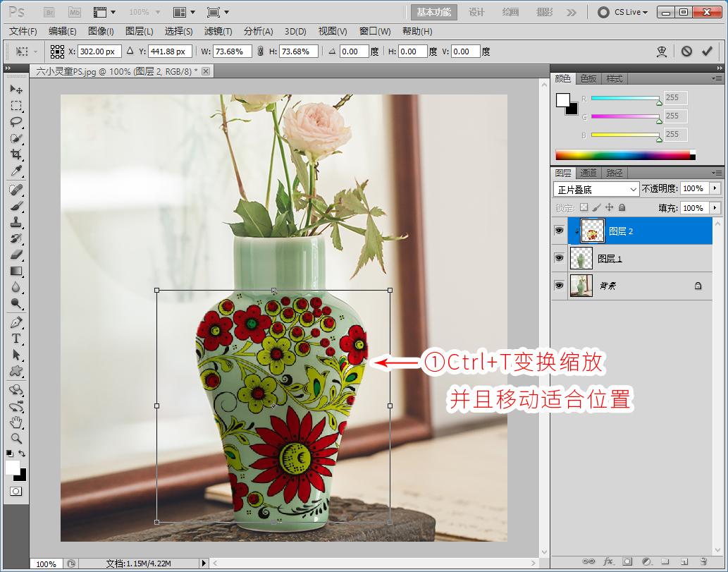The width and height of the screenshot is (728, 572).
Task: Open the Color panel options menu
Action: coord(717,78)
